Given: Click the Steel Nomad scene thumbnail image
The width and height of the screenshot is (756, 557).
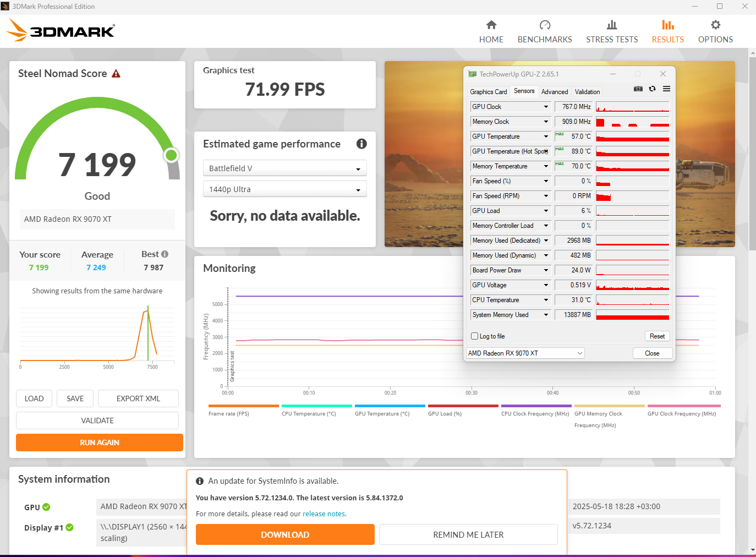Looking at the screenshot, I should tap(424, 154).
